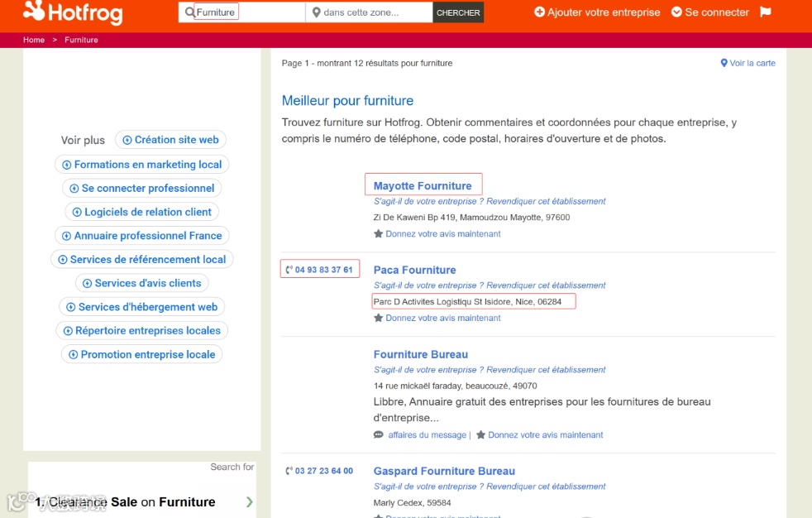812x518 pixels.
Task: Click Donnez votre avis maintenant in Fourniture Bureau
Action: point(545,435)
